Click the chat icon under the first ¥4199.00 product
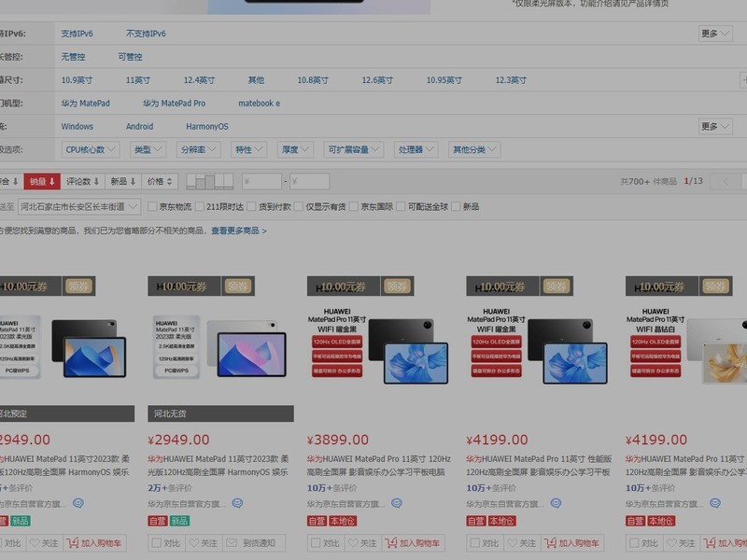The height and width of the screenshot is (560, 747). tap(556, 503)
